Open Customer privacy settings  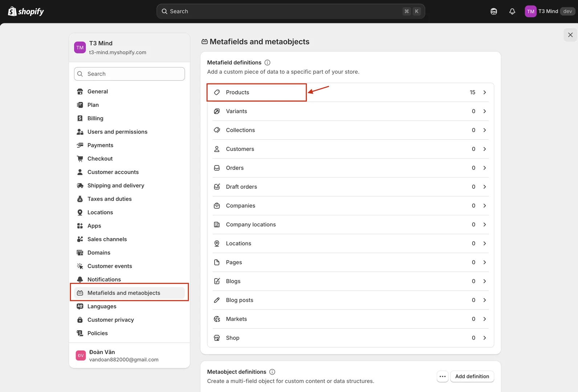click(129, 320)
